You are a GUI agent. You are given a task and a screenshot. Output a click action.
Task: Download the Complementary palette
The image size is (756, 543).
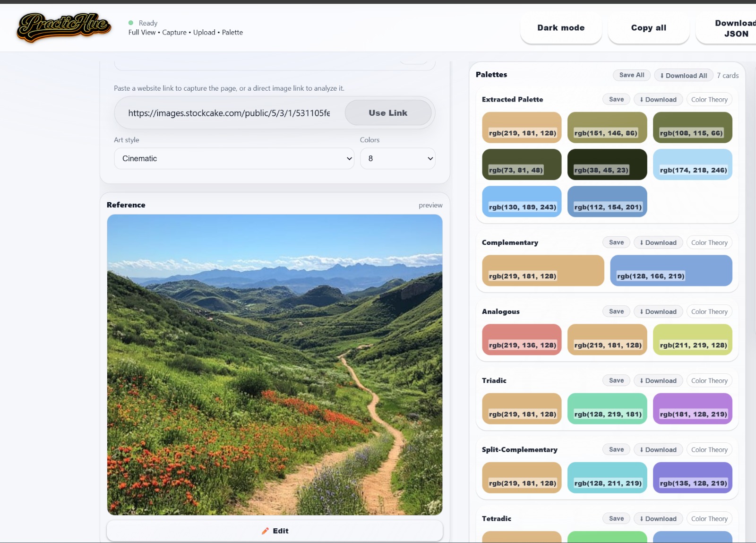click(658, 243)
